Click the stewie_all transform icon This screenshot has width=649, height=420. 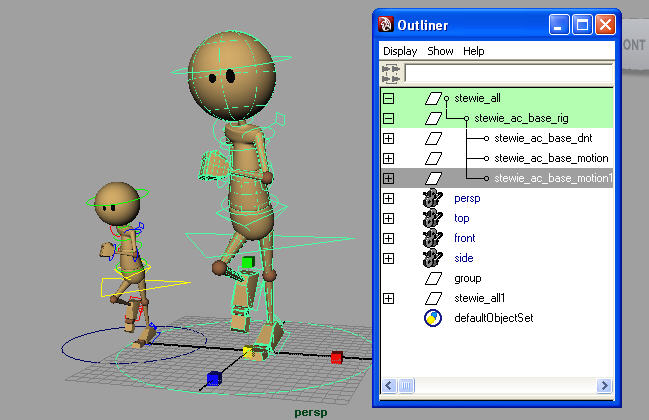point(433,98)
